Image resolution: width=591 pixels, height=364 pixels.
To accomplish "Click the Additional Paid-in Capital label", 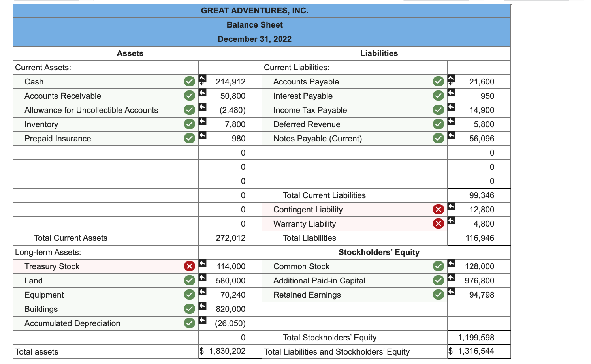I will [x=319, y=281].
